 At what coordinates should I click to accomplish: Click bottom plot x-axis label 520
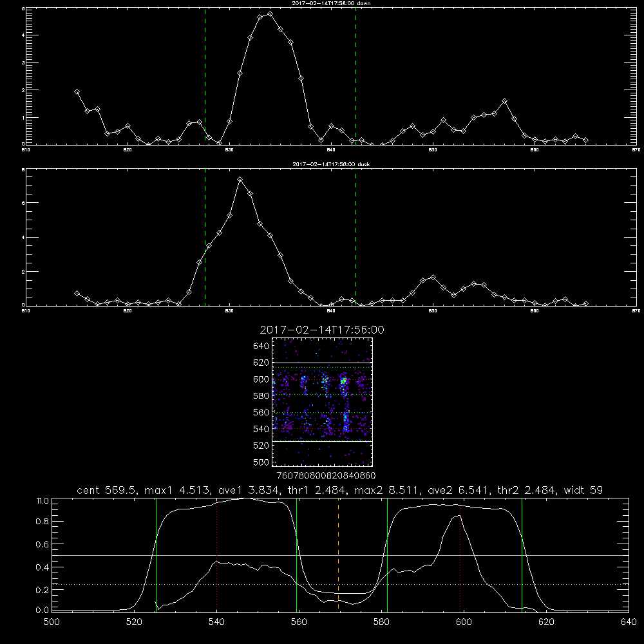(134, 622)
